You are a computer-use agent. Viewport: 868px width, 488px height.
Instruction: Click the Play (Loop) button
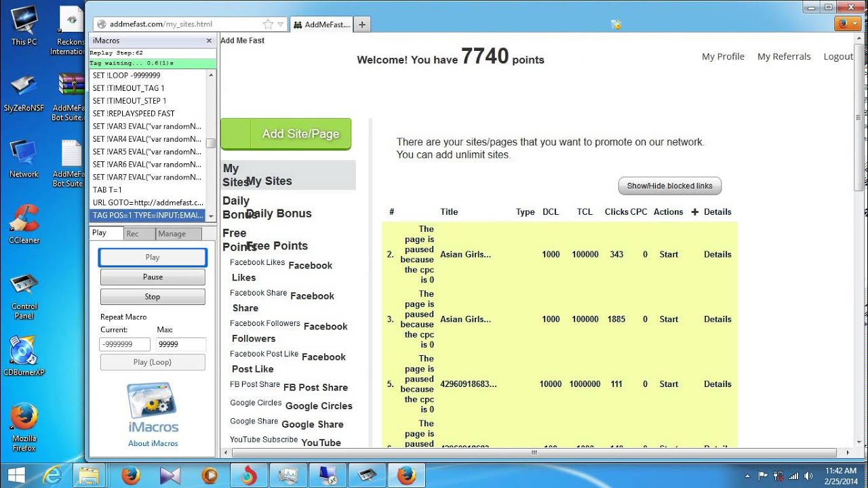point(153,362)
